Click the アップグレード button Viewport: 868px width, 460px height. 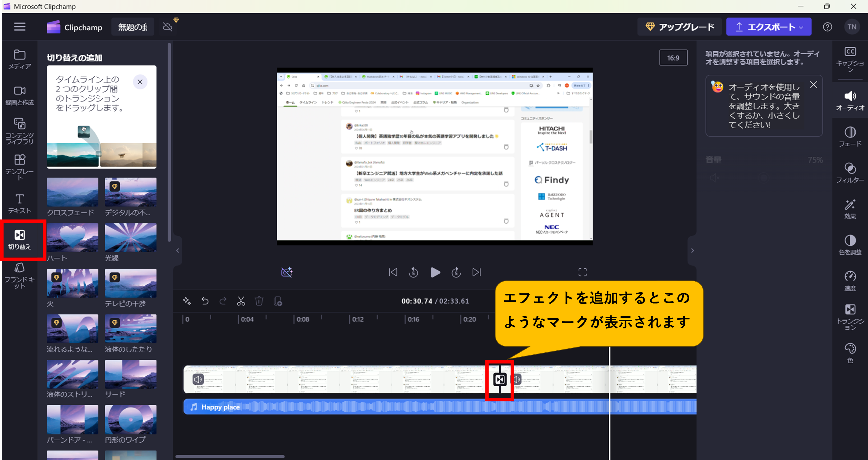[x=679, y=27]
